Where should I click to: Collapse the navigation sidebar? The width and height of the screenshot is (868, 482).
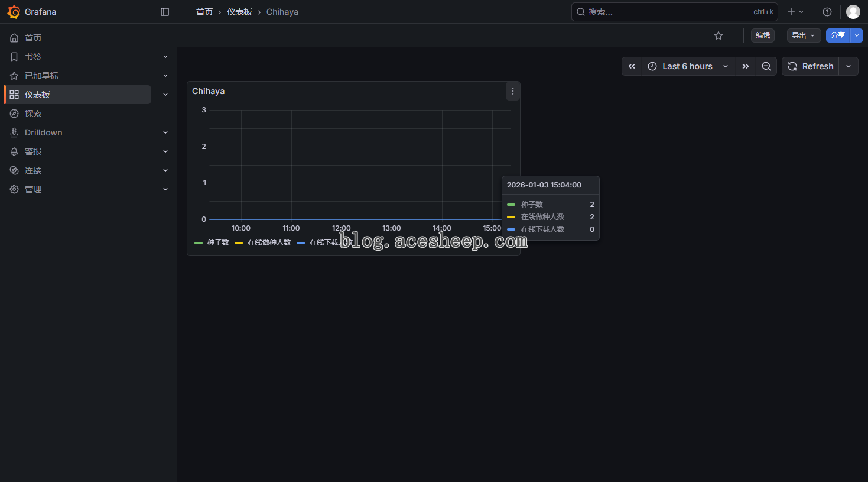point(164,11)
